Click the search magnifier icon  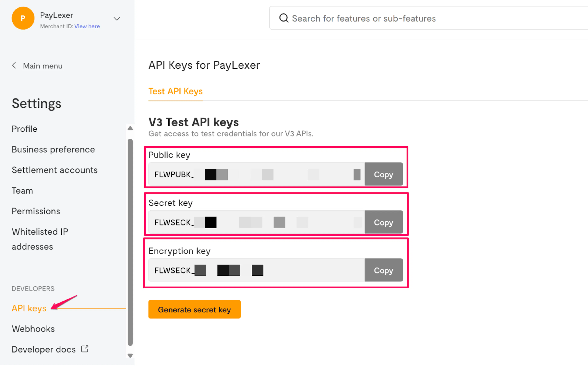pos(284,18)
